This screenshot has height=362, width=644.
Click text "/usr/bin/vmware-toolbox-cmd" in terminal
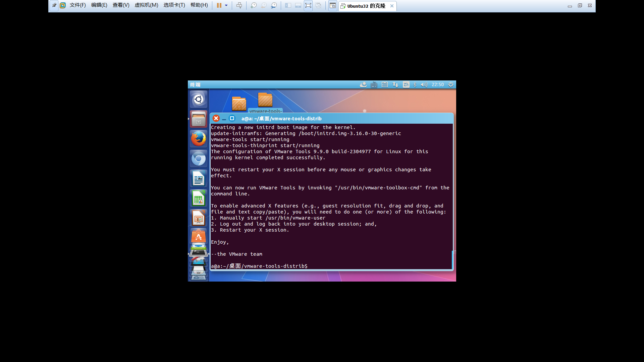tap(378, 188)
